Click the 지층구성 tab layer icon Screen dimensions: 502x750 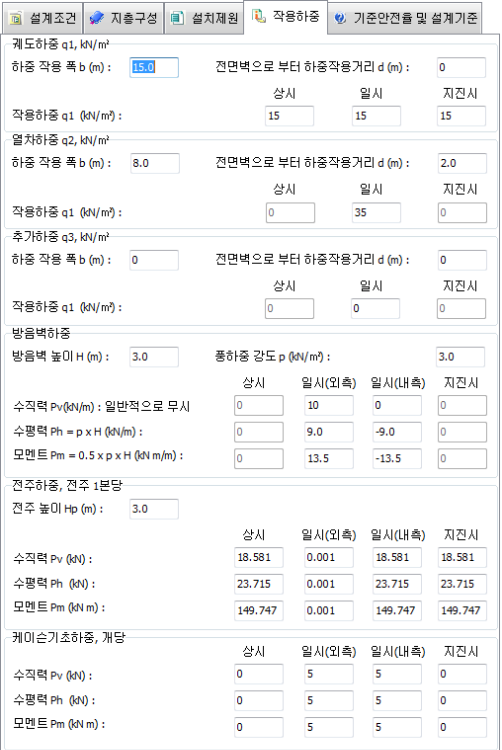(97, 19)
